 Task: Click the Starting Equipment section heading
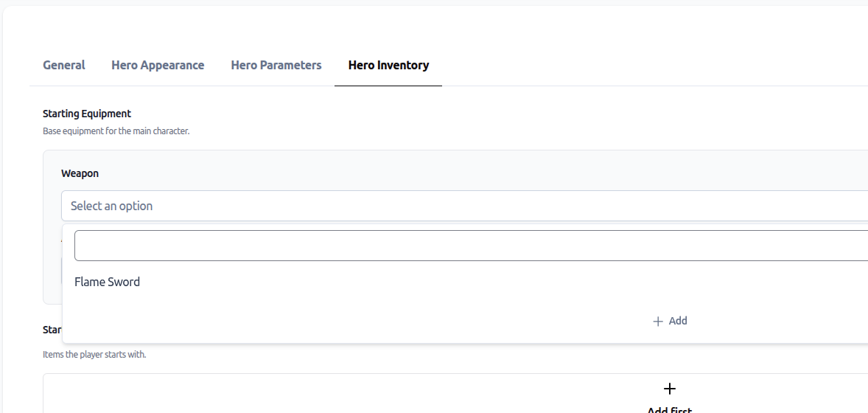coord(87,114)
